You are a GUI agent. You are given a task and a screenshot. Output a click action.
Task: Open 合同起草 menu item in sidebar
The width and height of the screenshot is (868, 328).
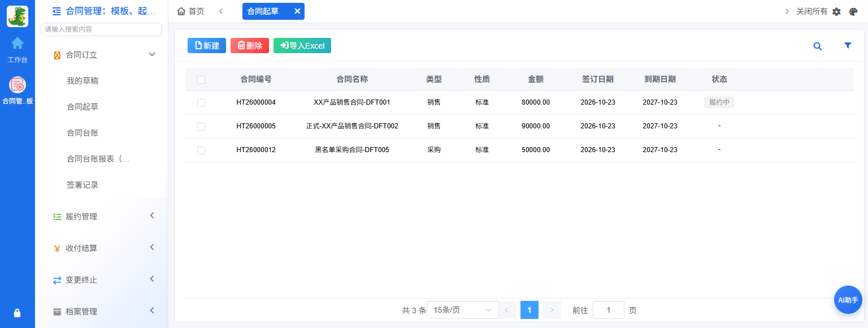tap(83, 107)
